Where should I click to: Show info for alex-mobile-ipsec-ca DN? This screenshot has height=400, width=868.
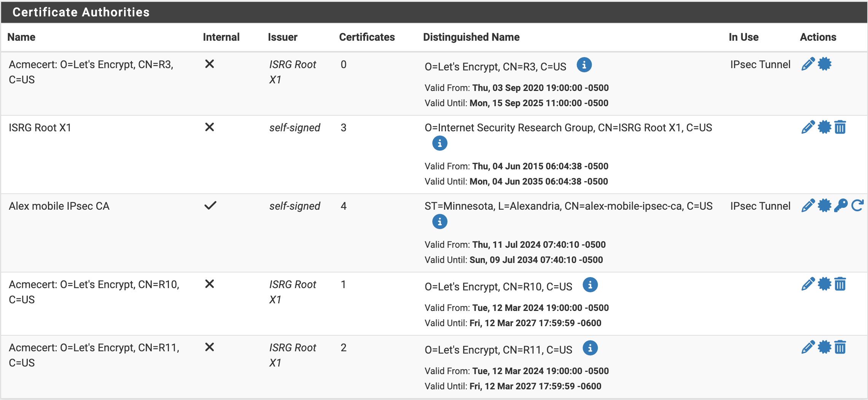coord(440,222)
